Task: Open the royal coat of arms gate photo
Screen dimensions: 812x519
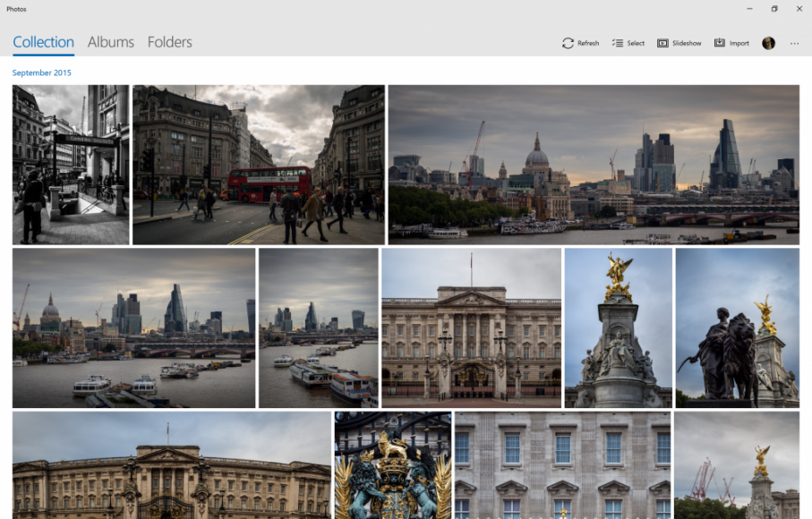Action: pyautogui.click(x=392, y=465)
